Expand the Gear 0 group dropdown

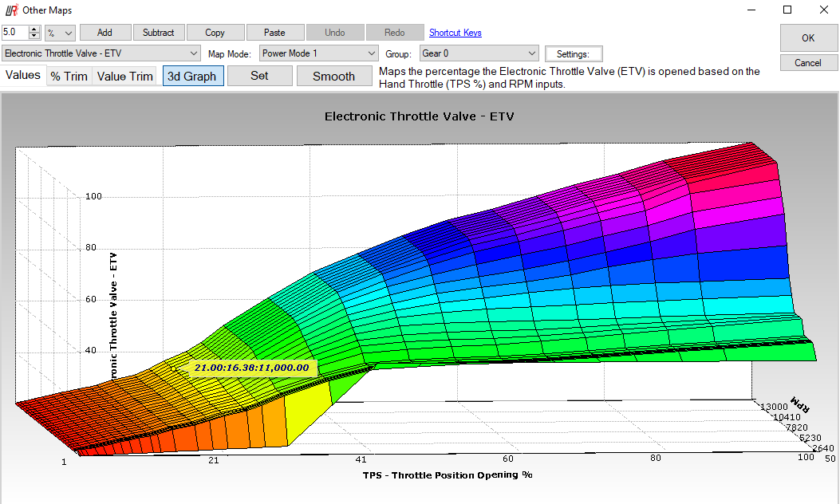tap(533, 53)
